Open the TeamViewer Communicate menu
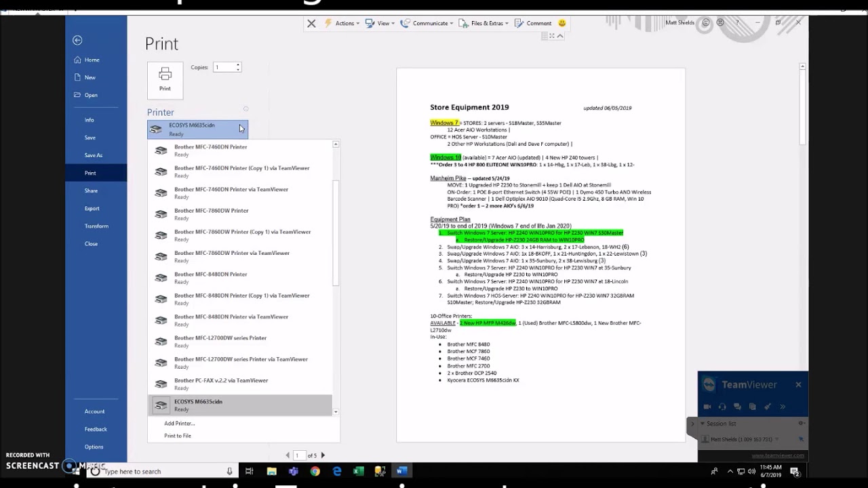 427,23
